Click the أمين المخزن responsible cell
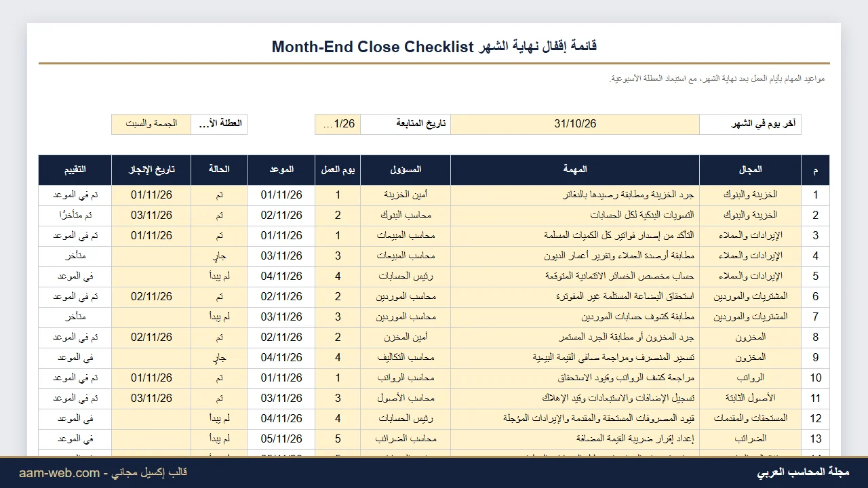This screenshot has height=488, width=868. click(x=406, y=338)
